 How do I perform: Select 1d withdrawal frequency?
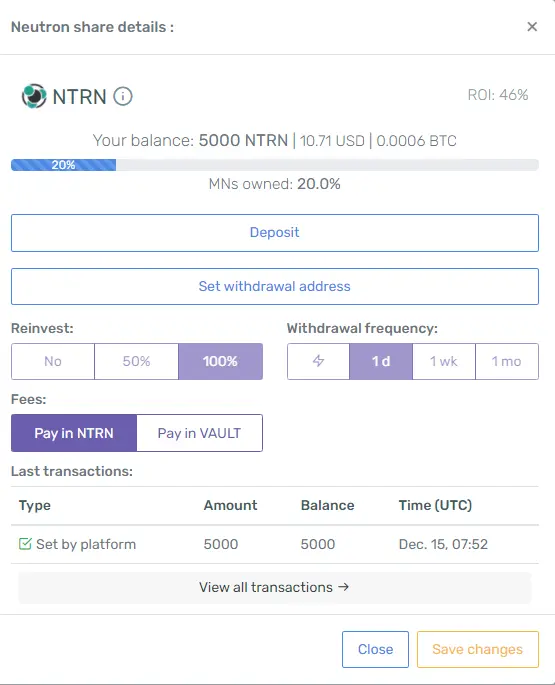click(381, 361)
